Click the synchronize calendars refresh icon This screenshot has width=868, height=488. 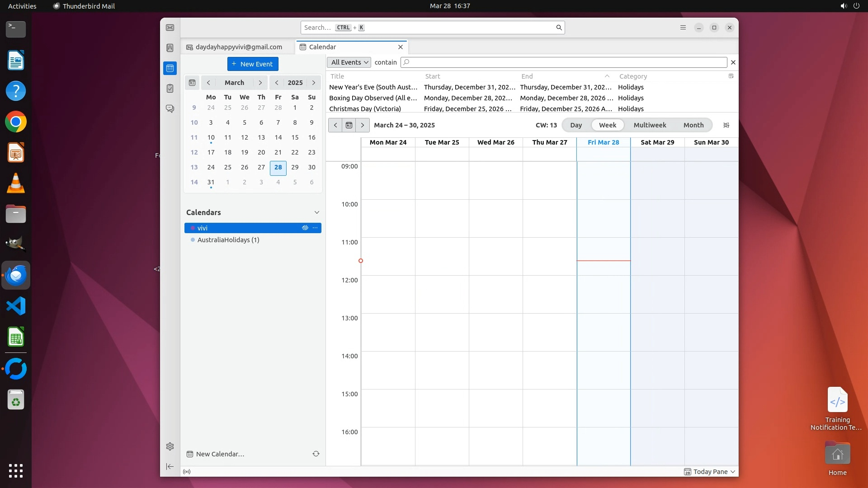316,454
